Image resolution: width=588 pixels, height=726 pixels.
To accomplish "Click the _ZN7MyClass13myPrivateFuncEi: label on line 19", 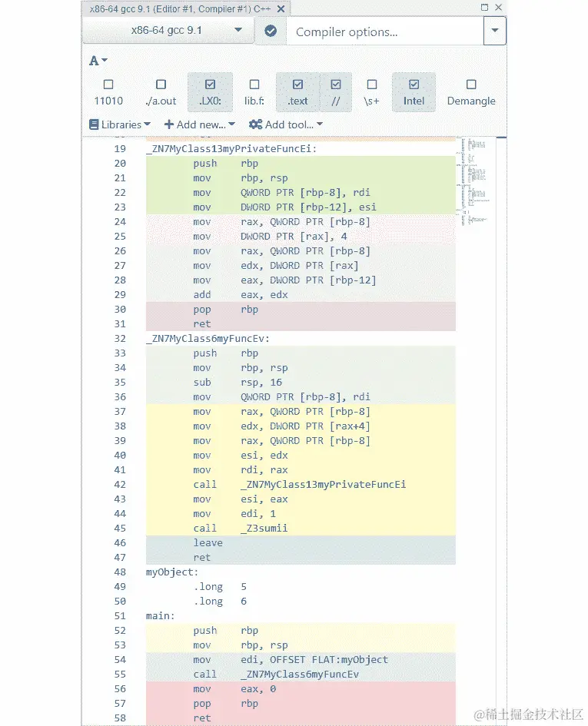I will click(231, 148).
